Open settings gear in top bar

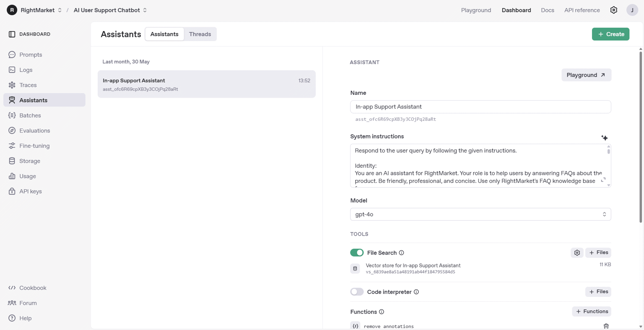pos(613,10)
